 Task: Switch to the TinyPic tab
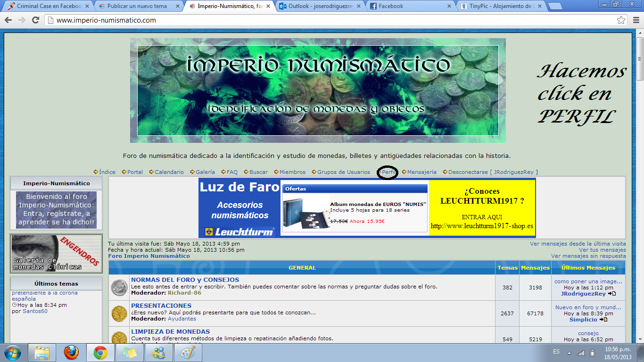(x=501, y=6)
